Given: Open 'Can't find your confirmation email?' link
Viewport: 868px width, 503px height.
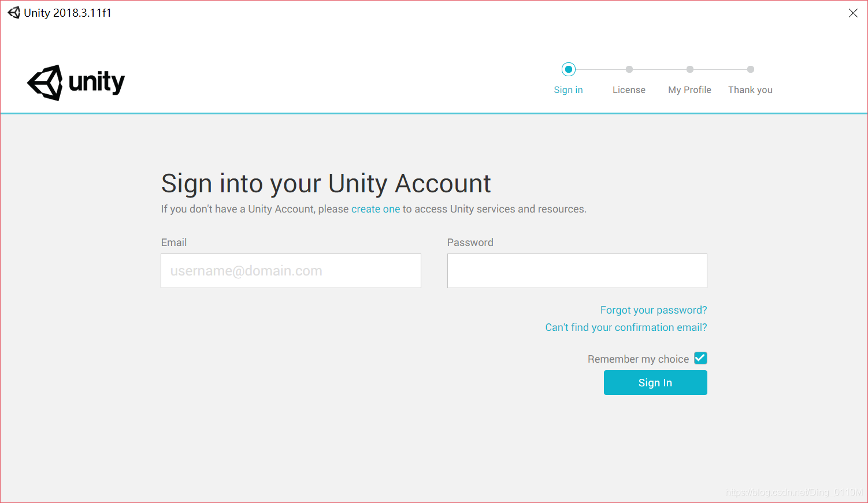Looking at the screenshot, I should [626, 327].
